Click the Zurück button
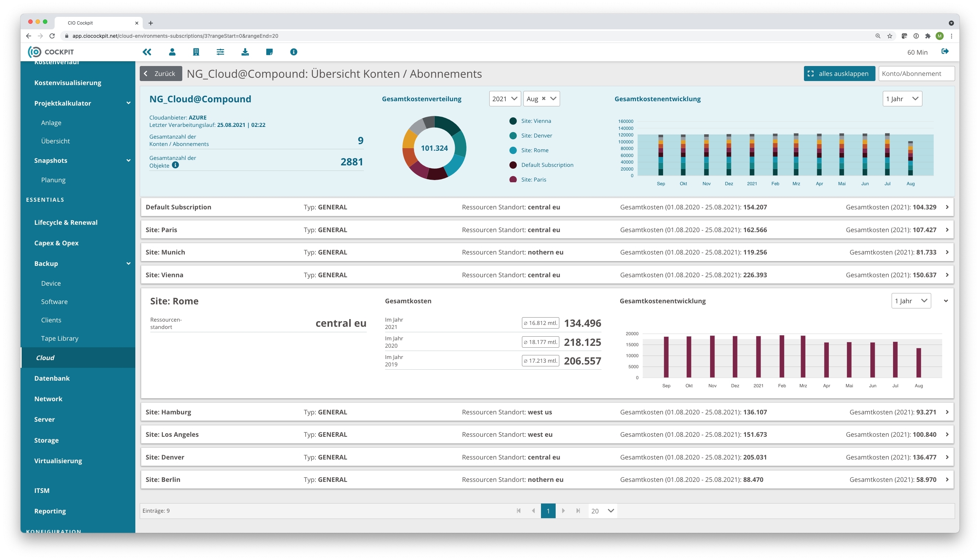 pos(160,73)
